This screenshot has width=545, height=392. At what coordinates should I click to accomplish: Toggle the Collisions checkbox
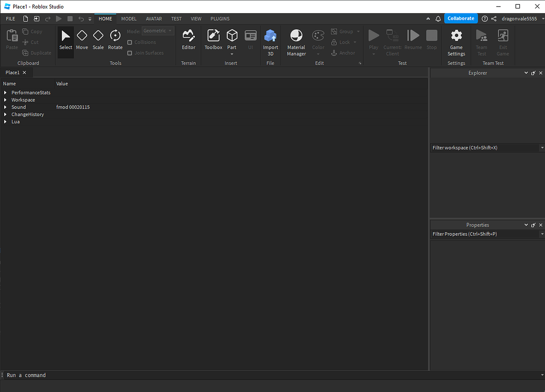(x=130, y=42)
